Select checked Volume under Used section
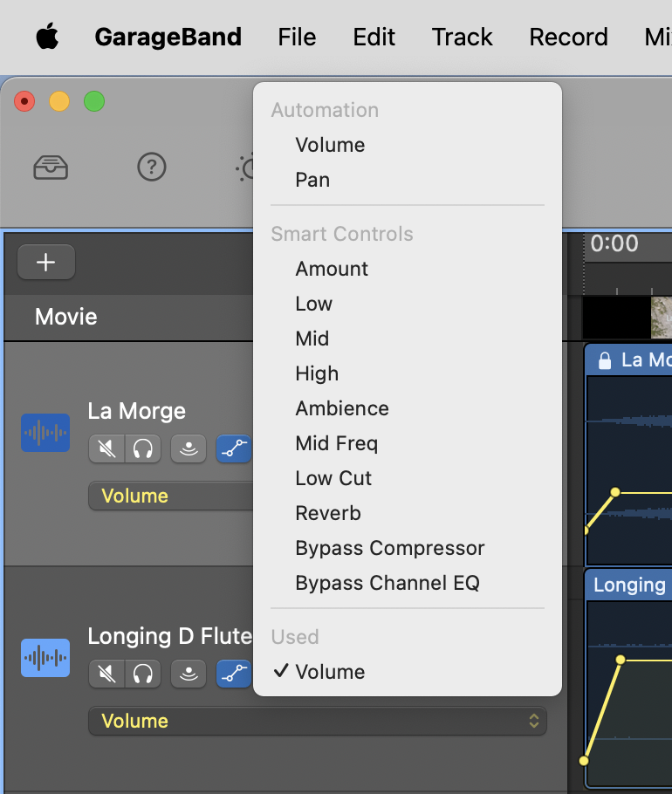This screenshot has height=794, width=672. (408, 672)
